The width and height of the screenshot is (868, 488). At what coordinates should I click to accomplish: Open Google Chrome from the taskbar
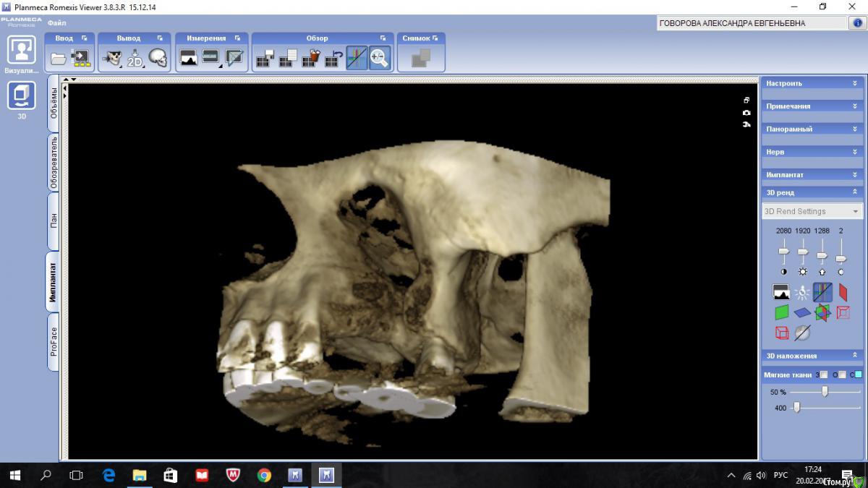point(264,475)
